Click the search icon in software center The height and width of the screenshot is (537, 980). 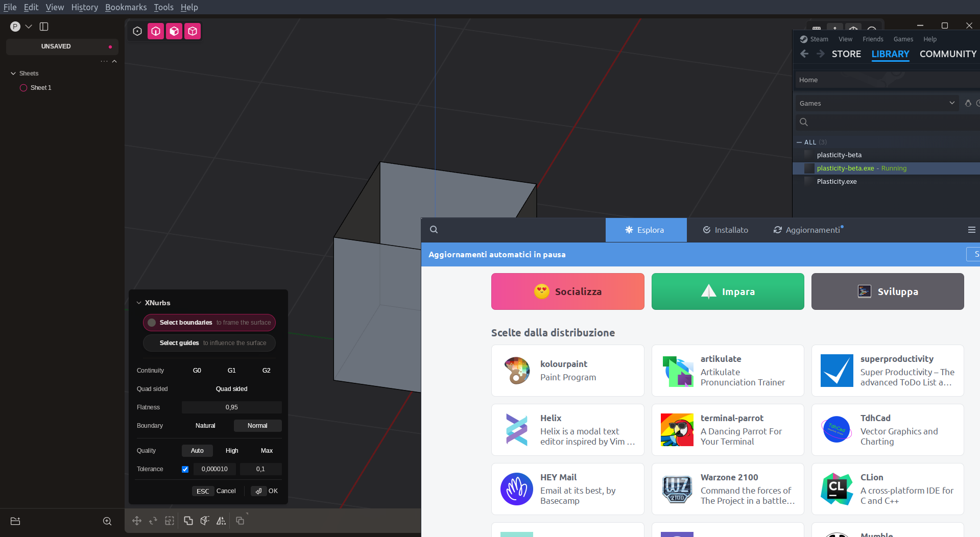[x=434, y=230]
